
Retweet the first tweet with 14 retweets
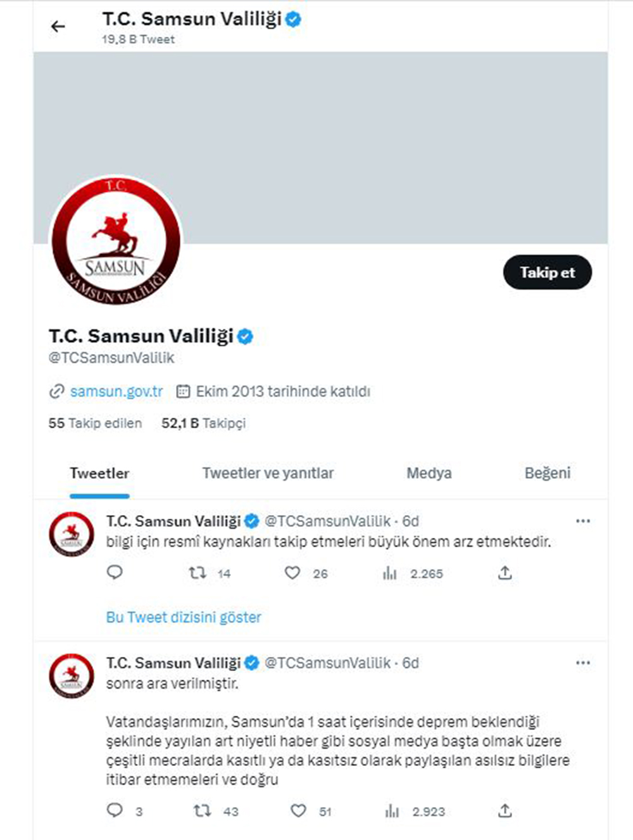click(198, 573)
